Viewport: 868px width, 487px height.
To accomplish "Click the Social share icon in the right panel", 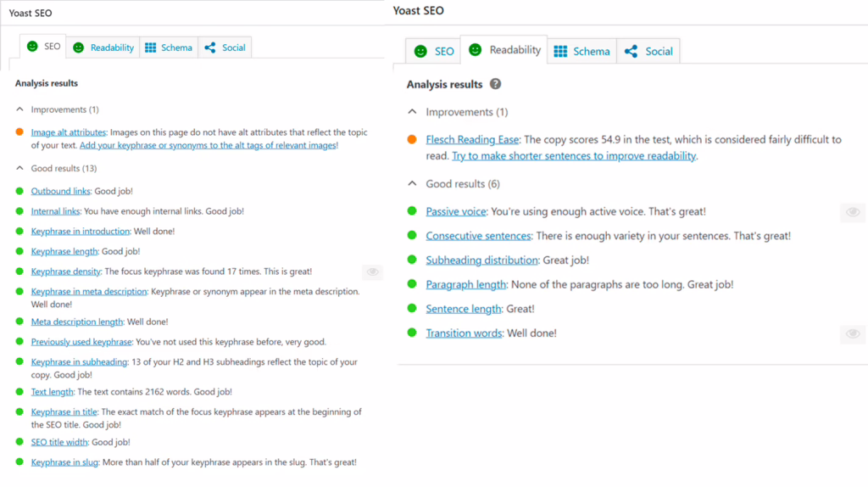I will tap(631, 52).
